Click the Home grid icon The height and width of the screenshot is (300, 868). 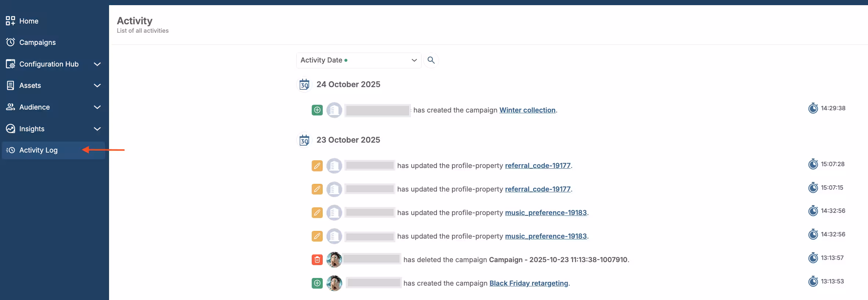10,21
